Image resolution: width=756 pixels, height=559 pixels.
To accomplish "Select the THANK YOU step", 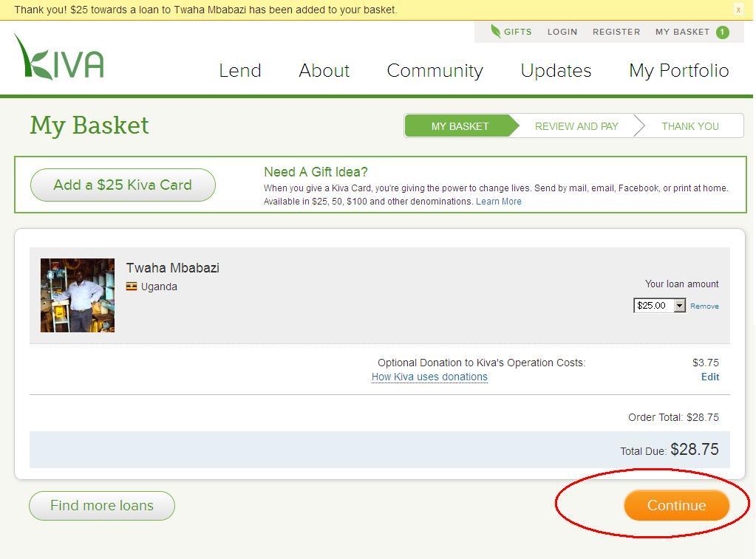I will pos(690,126).
